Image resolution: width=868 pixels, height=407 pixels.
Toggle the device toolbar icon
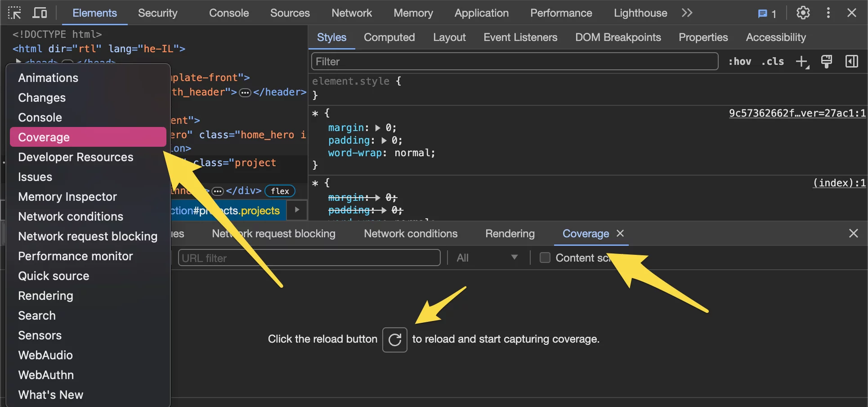click(x=40, y=13)
